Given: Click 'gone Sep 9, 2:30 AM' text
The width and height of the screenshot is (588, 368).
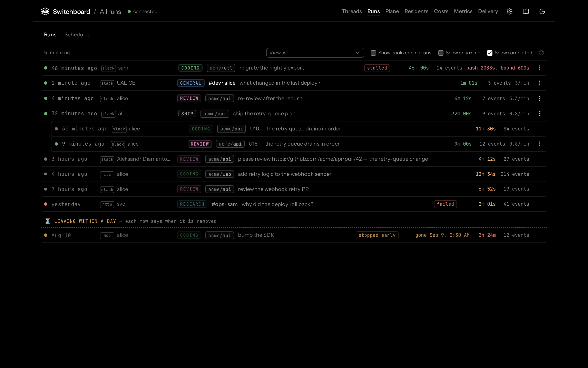Looking at the screenshot, I should (442, 235).
